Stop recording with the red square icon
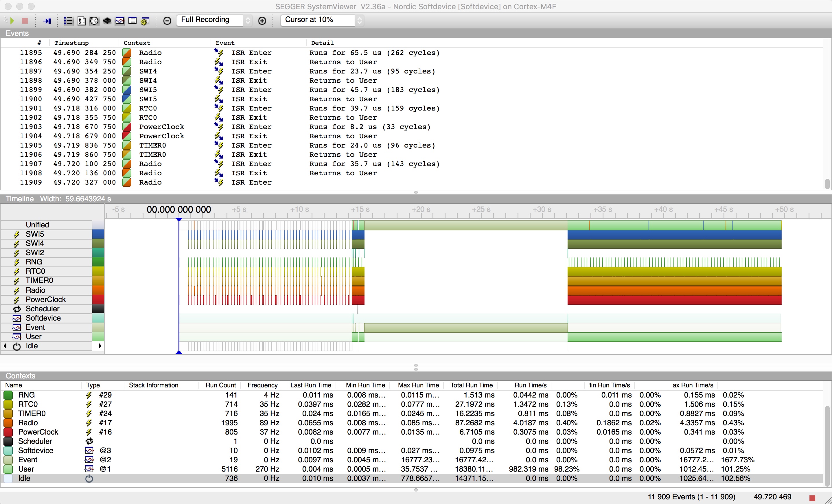 (x=25, y=21)
